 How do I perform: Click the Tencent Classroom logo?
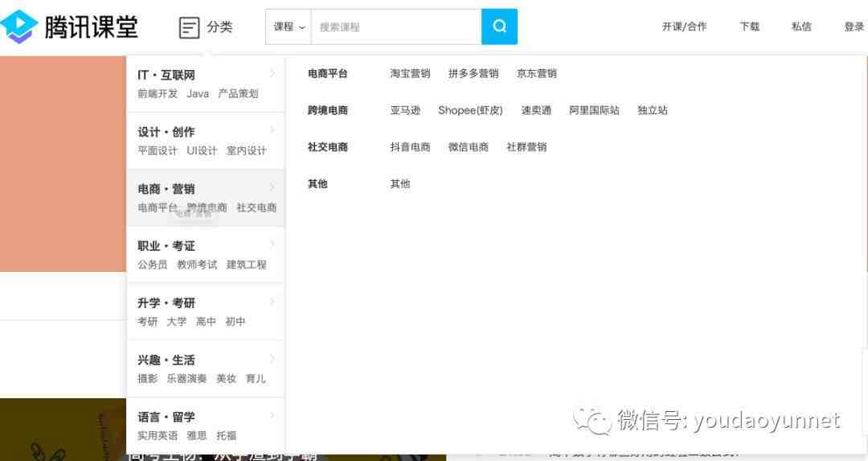point(68,27)
